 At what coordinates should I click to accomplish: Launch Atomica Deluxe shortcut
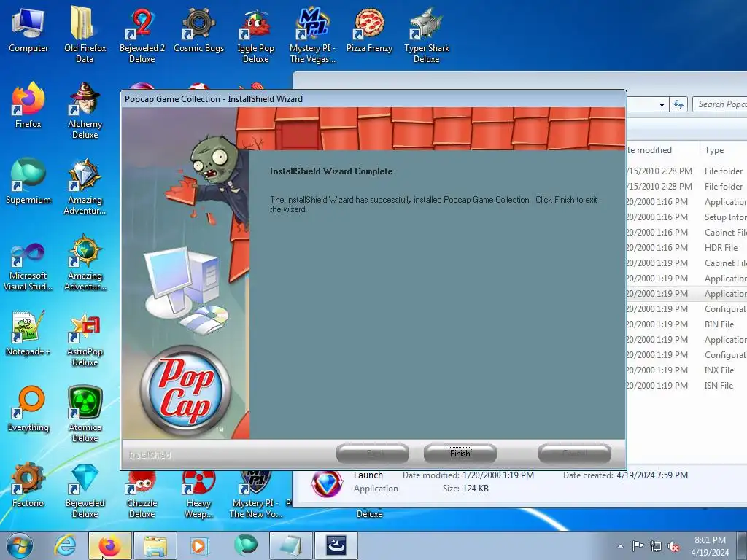point(85,413)
